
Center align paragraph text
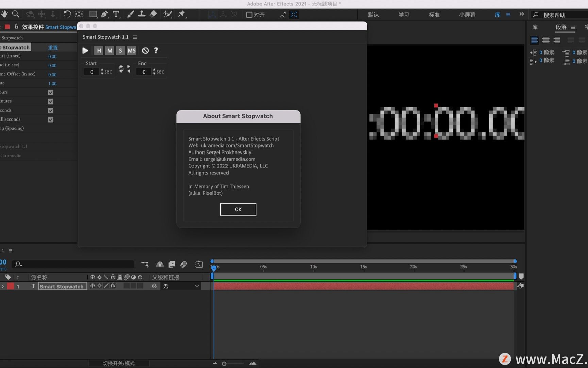tap(546, 40)
